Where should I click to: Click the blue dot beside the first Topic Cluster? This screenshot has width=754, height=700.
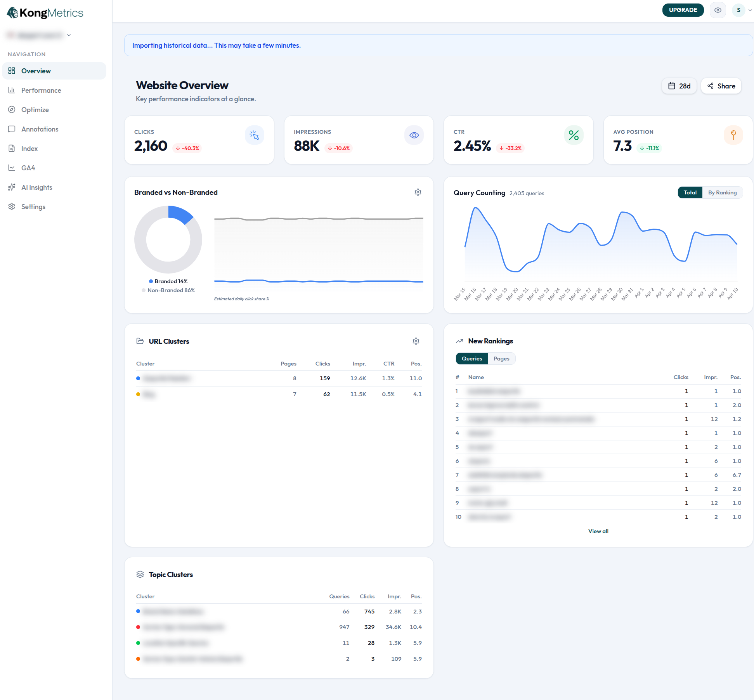tap(138, 611)
